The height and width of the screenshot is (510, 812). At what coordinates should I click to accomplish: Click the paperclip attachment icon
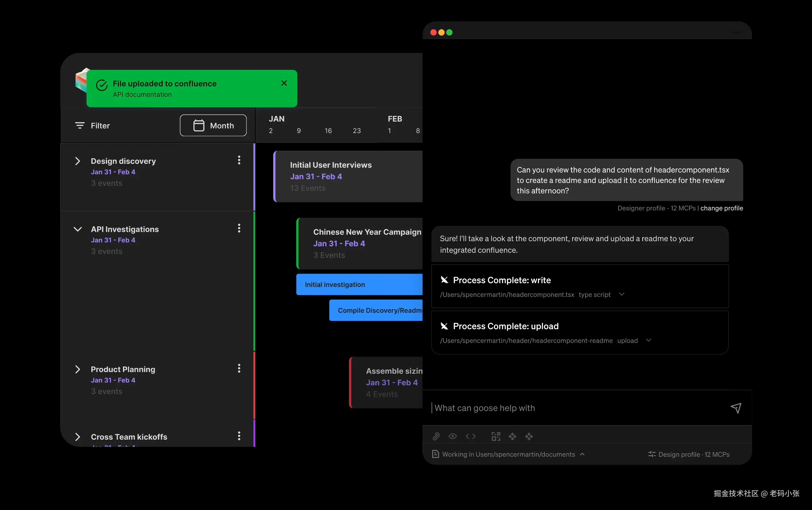[436, 436]
